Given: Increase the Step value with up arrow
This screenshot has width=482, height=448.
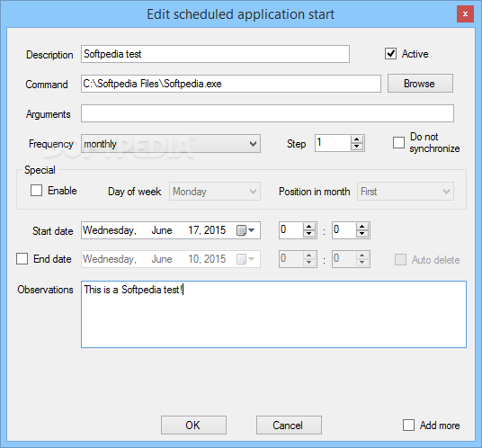Looking at the screenshot, I should click(x=357, y=139).
